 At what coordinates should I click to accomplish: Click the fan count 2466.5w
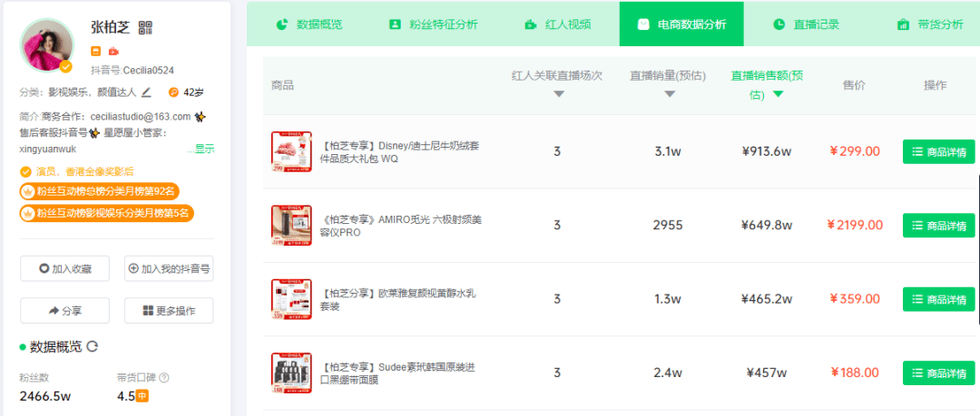[x=45, y=396]
